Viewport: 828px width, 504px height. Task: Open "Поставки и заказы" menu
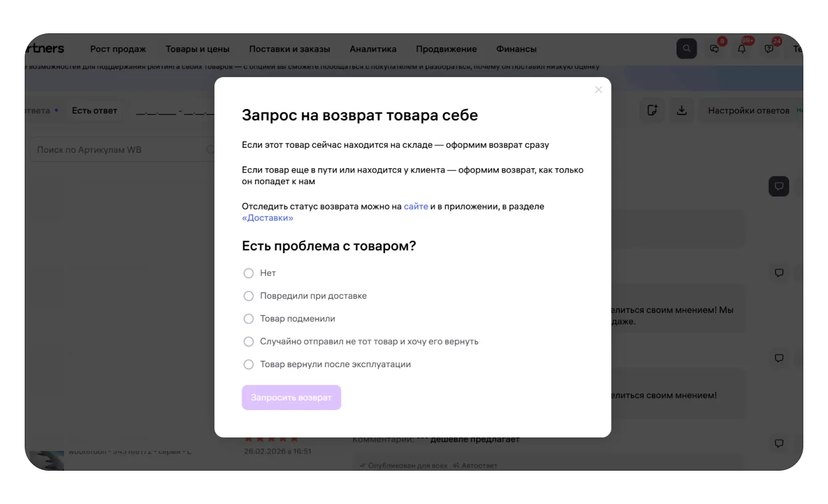click(x=290, y=49)
